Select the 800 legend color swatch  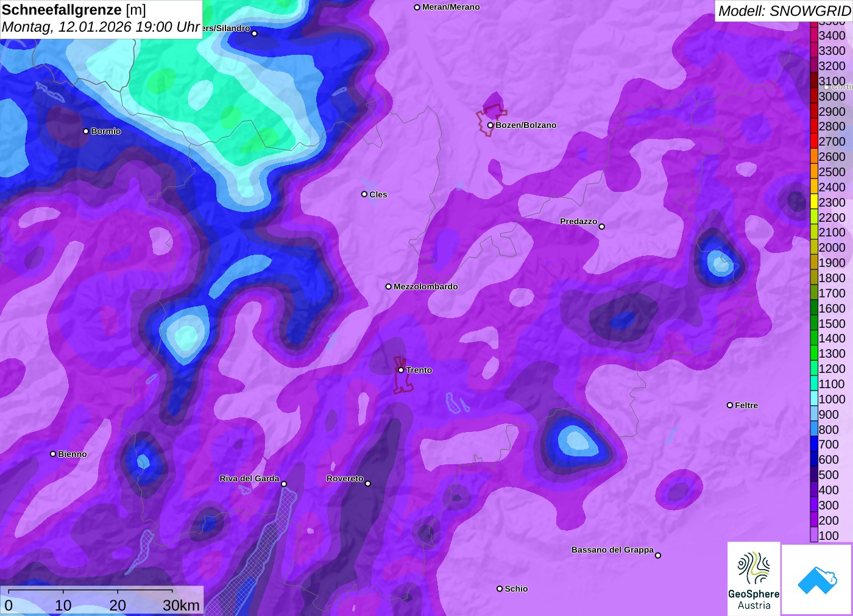[x=814, y=429]
